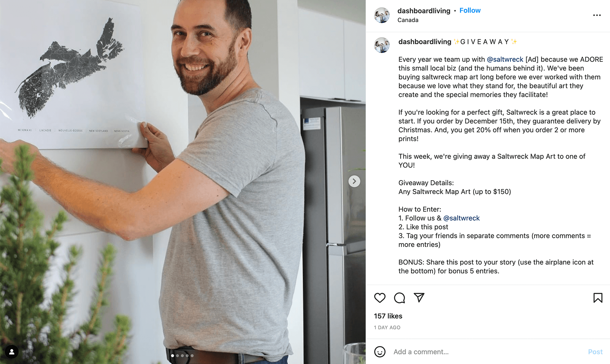Click the 1 DAY AGO timestamp
The height and width of the screenshot is (364, 610).
coord(387,327)
